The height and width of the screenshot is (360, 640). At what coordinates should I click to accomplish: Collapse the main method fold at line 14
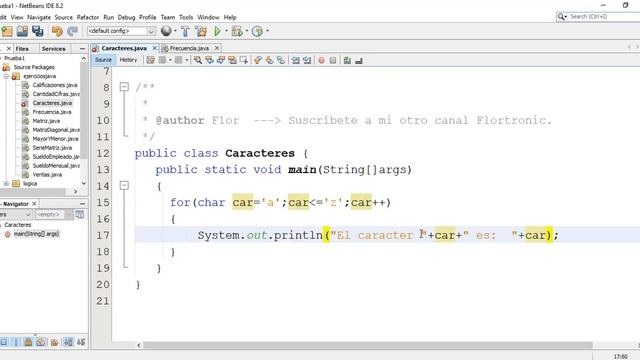point(124,185)
